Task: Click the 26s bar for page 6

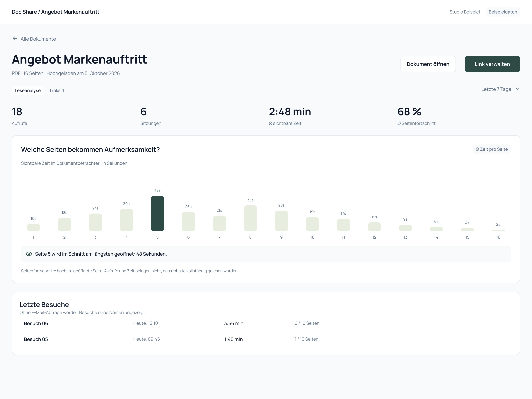Action: click(188, 222)
